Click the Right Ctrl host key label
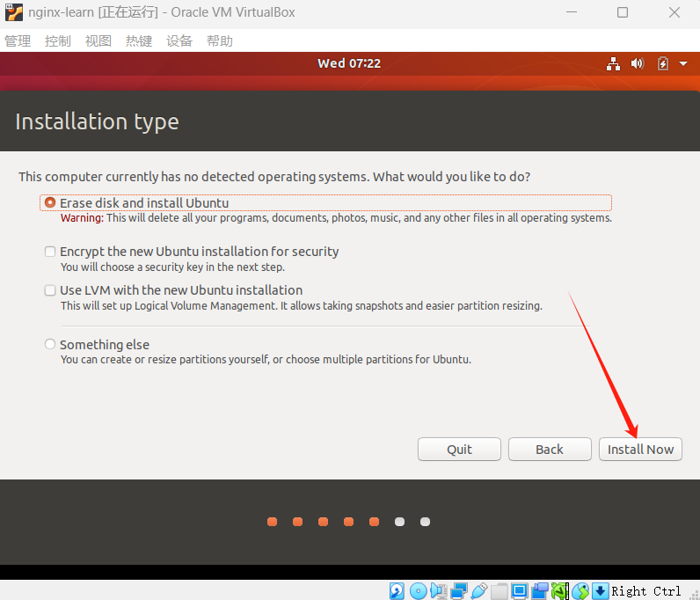The height and width of the screenshot is (600, 700). point(646,591)
